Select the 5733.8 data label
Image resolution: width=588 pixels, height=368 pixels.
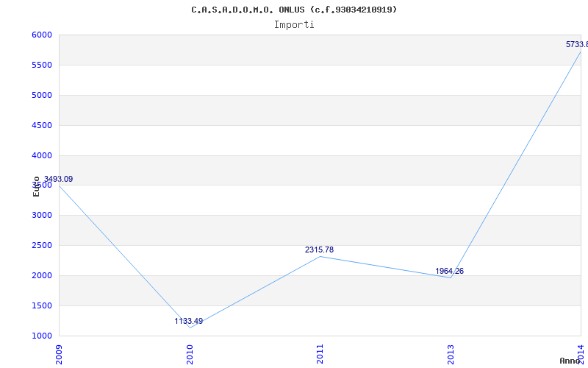point(577,44)
